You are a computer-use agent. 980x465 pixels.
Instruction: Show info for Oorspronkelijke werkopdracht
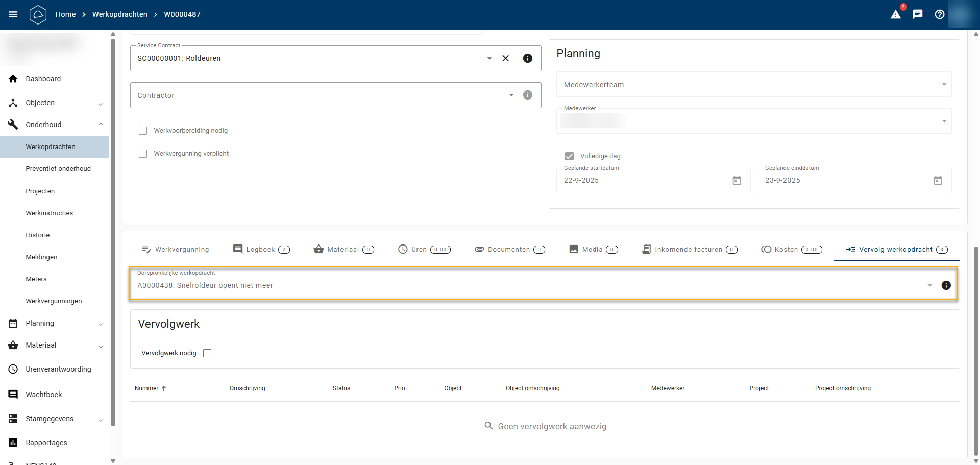pos(946,285)
